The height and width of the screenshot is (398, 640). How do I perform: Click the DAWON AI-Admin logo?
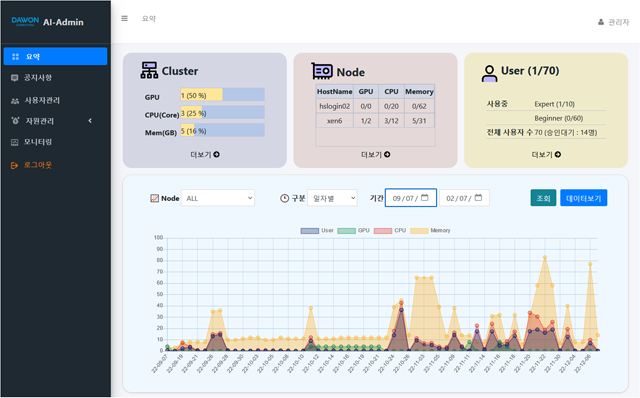[x=47, y=22]
